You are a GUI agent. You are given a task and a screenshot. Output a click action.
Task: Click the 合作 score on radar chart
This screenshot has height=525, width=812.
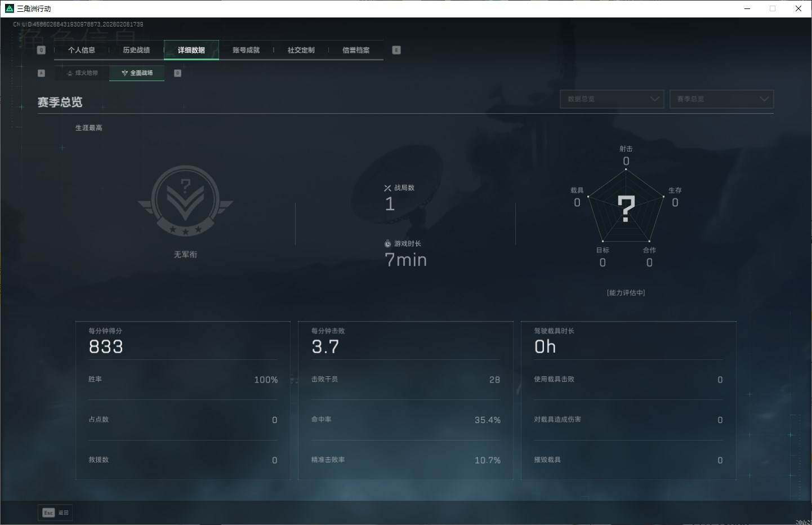[x=649, y=262]
